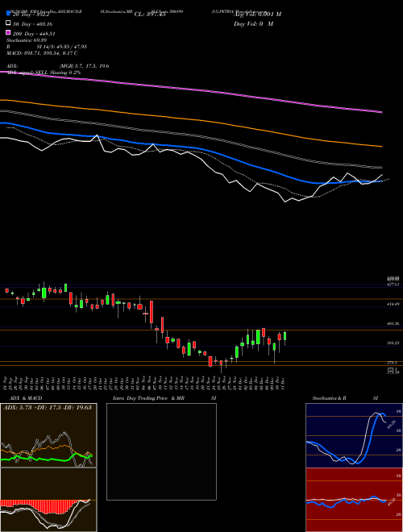The image size is (403, 532).
Task: Click the white price line's lowest trough
Action: click(x=285, y=202)
